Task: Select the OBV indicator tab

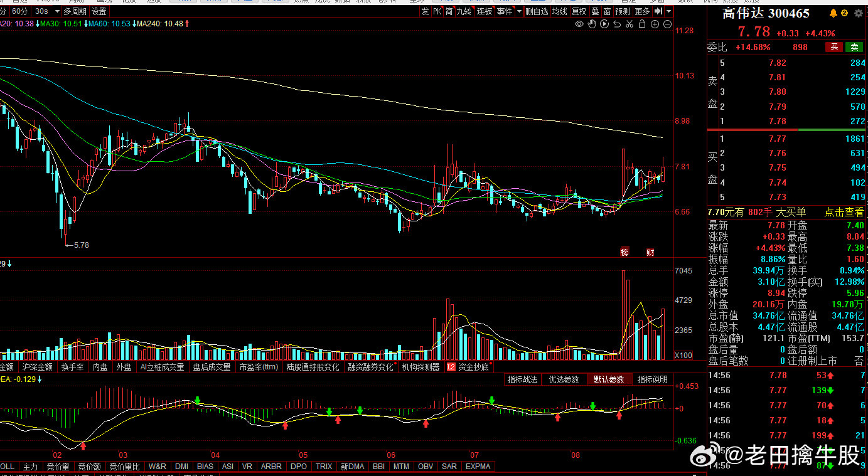Action: pos(426,467)
